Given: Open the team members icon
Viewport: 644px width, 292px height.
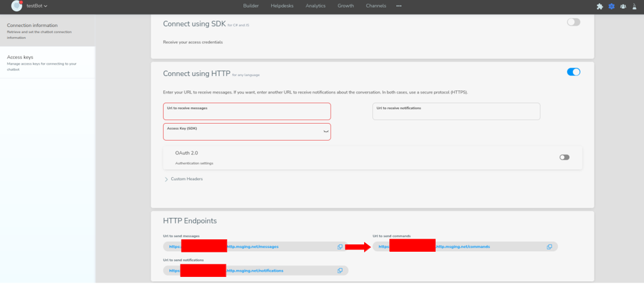Looking at the screenshot, I should 623,6.
